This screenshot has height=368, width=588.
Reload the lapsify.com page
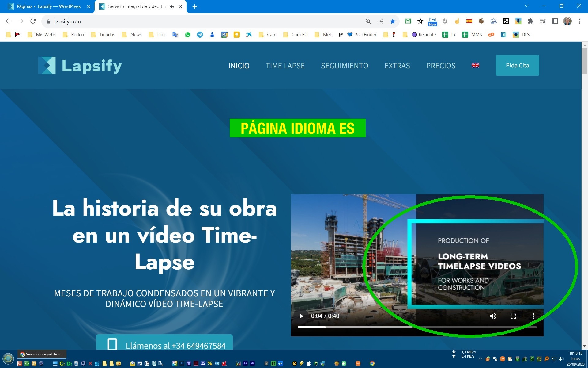coord(33,21)
